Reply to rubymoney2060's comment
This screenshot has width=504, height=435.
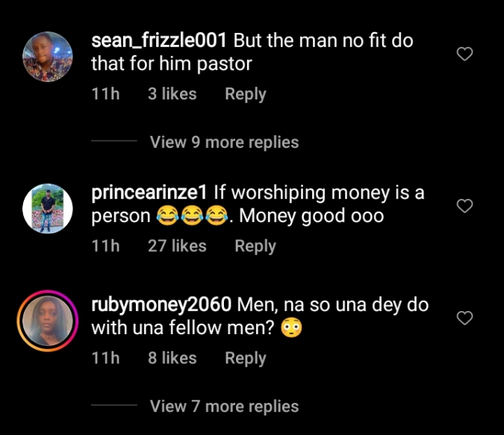tap(246, 359)
